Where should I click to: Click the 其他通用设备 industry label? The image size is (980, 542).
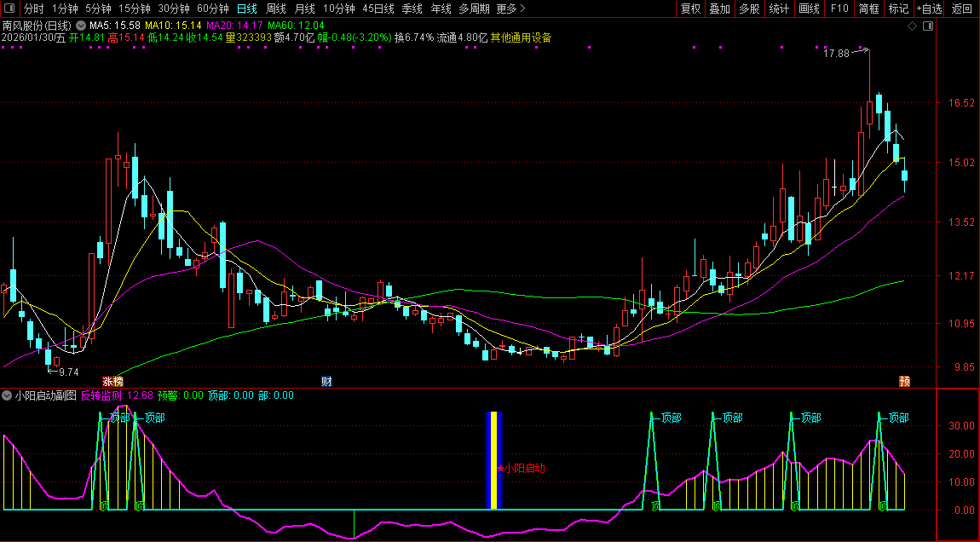pyautogui.click(x=521, y=37)
